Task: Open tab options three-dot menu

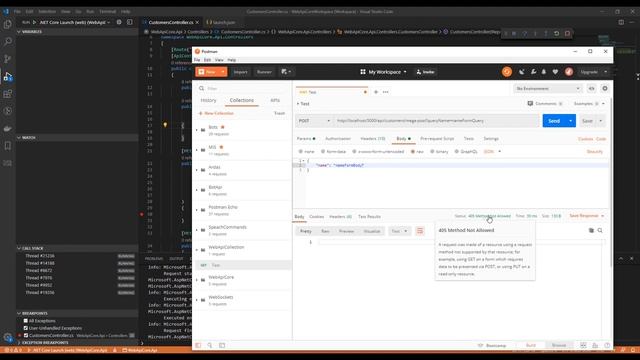Action: click(385, 92)
